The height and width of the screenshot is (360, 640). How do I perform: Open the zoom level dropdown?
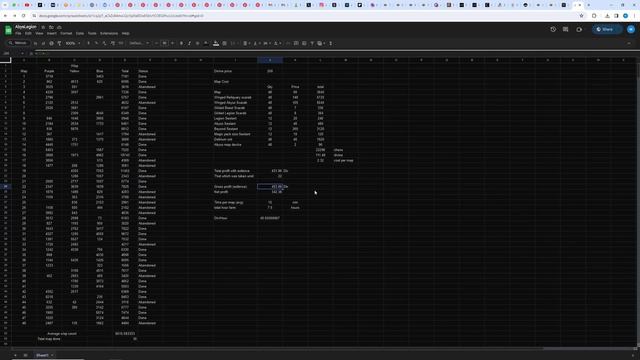[73, 43]
